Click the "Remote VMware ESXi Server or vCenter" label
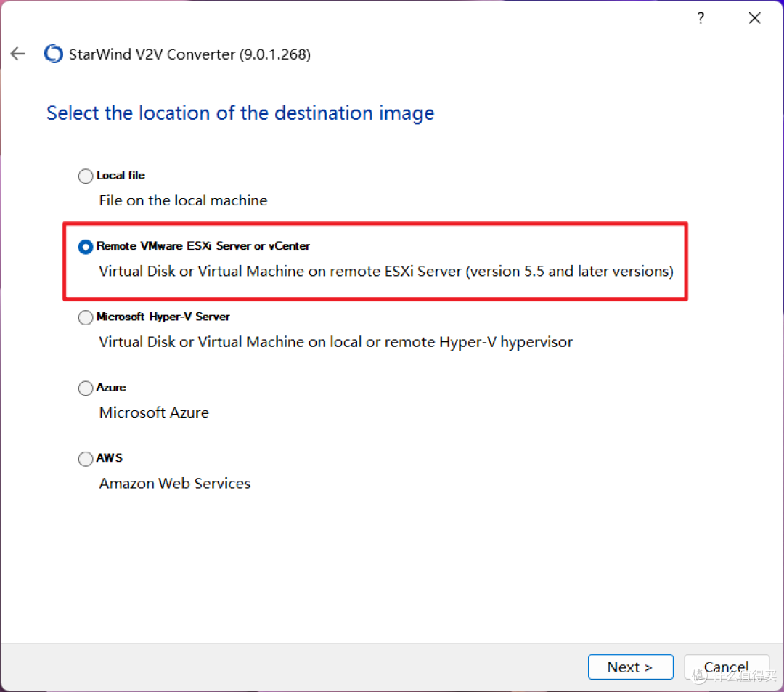The height and width of the screenshot is (692, 784). [x=203, y=246]
